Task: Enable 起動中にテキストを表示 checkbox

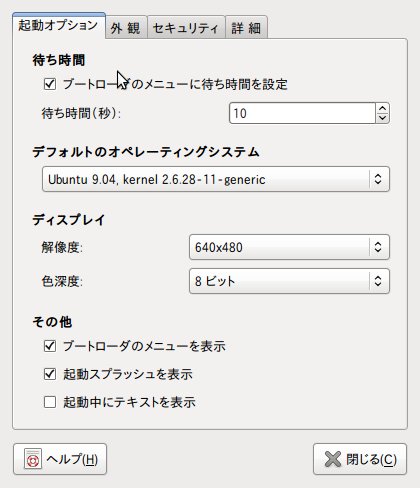Action: point(50,402)
